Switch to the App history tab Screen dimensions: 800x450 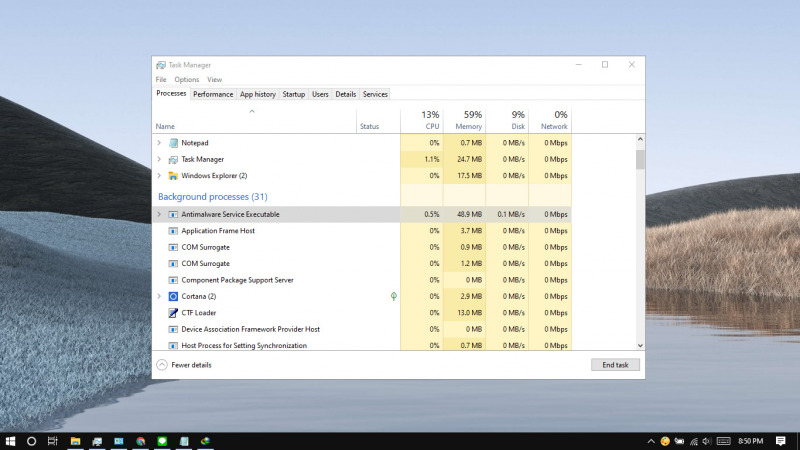(x=258, y=94)
